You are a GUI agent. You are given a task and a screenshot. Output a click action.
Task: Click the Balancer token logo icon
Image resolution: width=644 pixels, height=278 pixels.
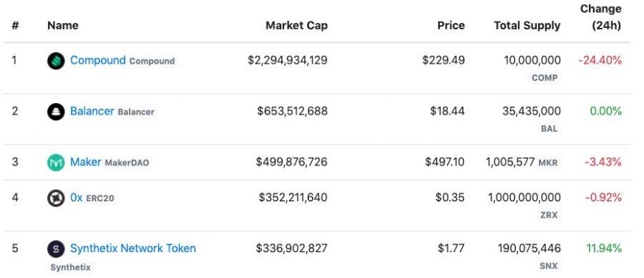(x=56, y=112)
